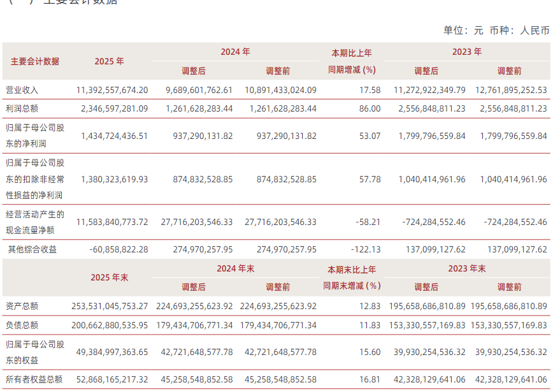The width and height of the screenshot is (560, 392).
Task: Select the -58.21 percentage cell
Action: [367, 222]
